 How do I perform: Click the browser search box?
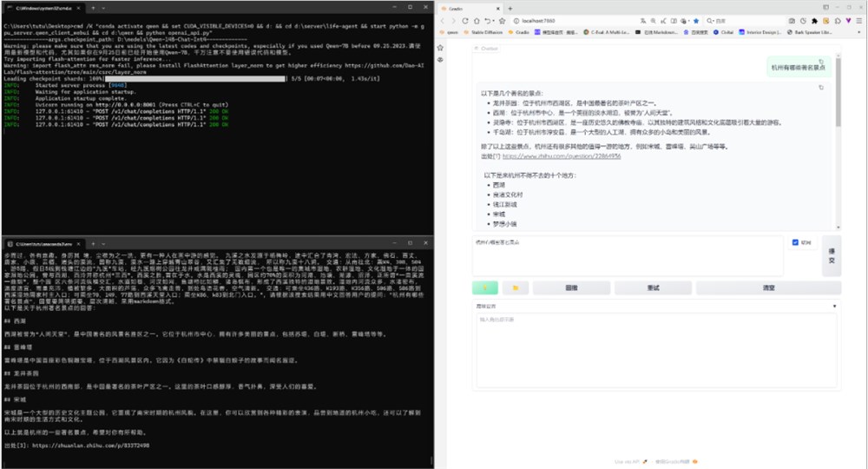point(745,21)
